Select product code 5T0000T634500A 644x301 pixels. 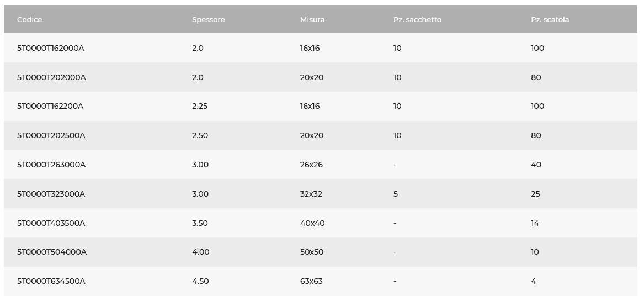[x=51, y=281]
